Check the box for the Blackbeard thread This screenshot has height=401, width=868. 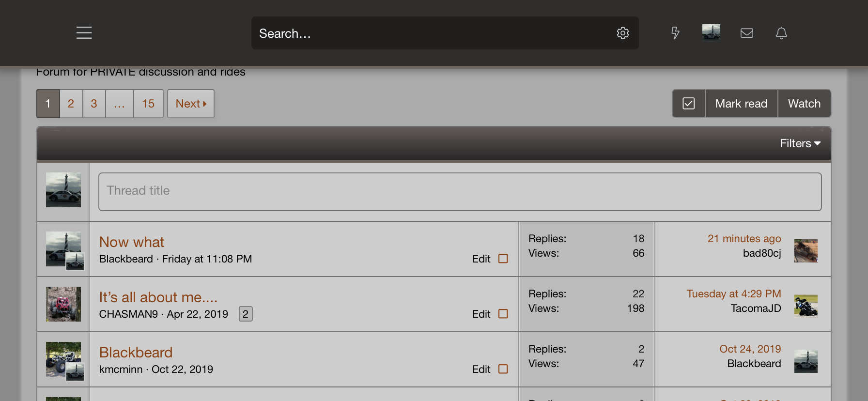(x=503, y=369)
